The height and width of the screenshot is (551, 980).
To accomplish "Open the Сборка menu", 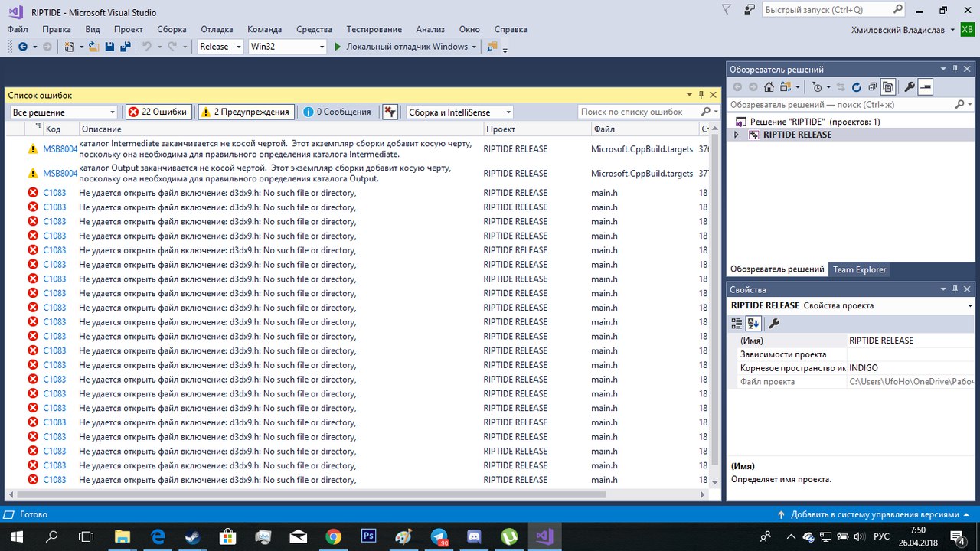I will (x=171, y=29).
